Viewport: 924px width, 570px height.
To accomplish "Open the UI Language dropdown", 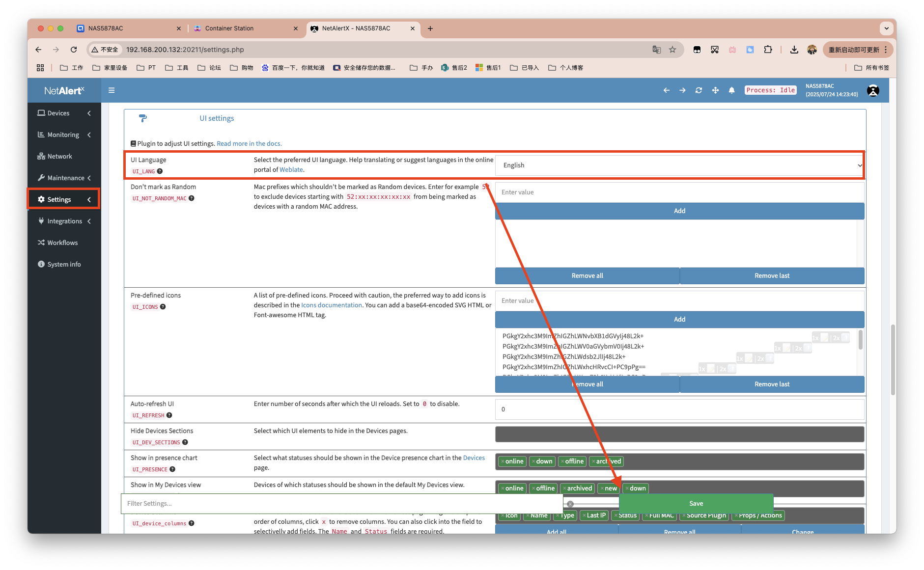I will 679,165.
